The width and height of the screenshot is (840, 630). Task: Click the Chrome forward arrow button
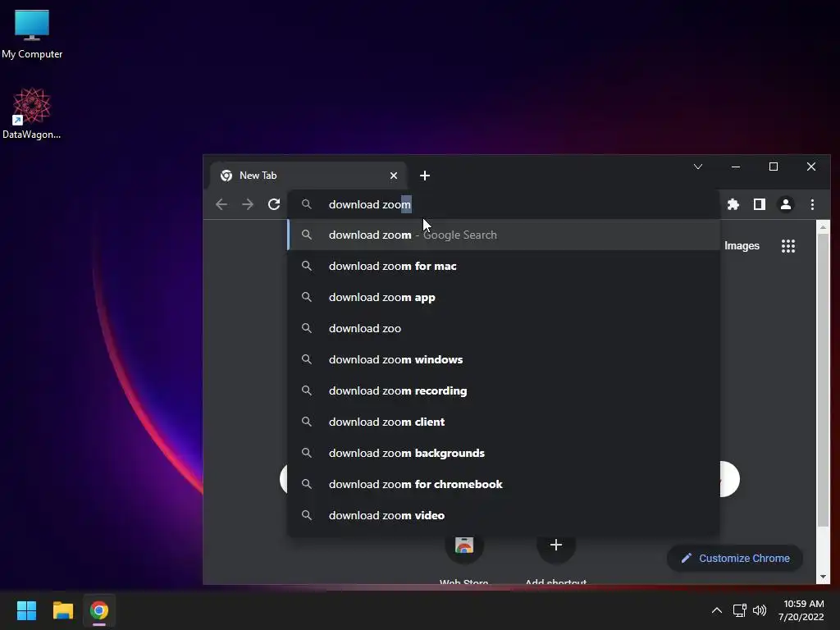pyautogui.click(x=248, y=204)
